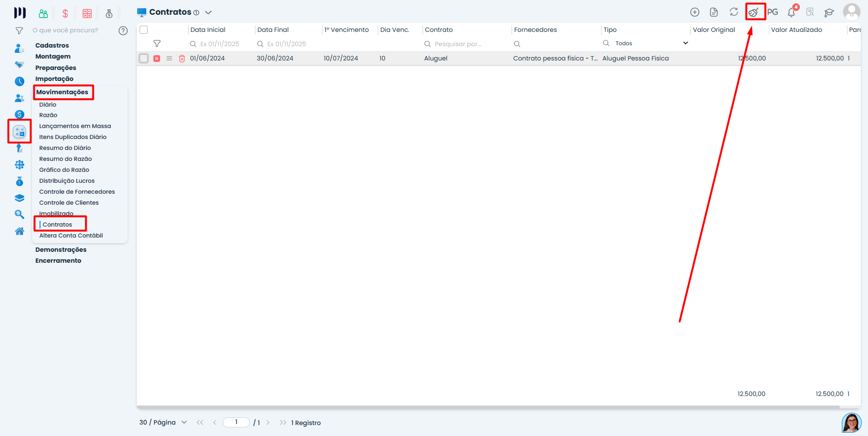Click the plus icon to add contract
The height and width of the screenshot is (436, 868).
tap(695, 12)
